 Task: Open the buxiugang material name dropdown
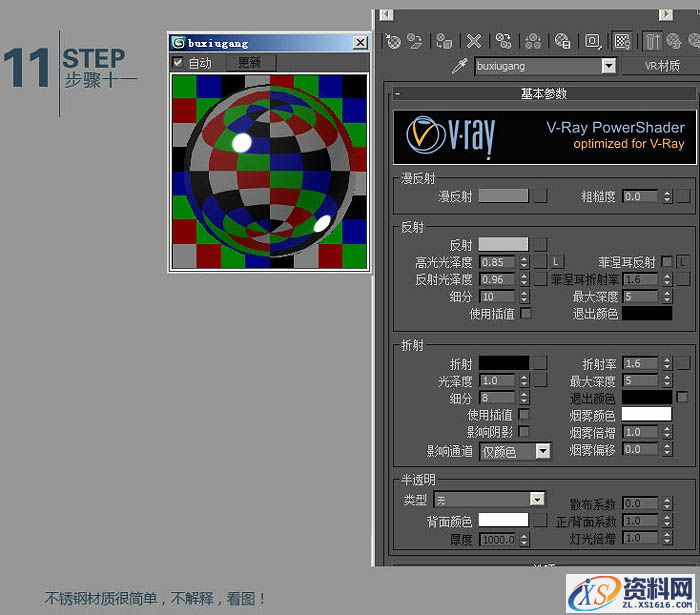[608, 66]
